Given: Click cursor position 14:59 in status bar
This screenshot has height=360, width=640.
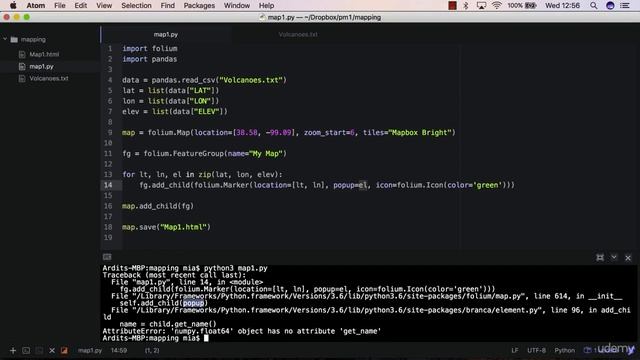Looking at the screenshot, I should [x=118, y=350].
